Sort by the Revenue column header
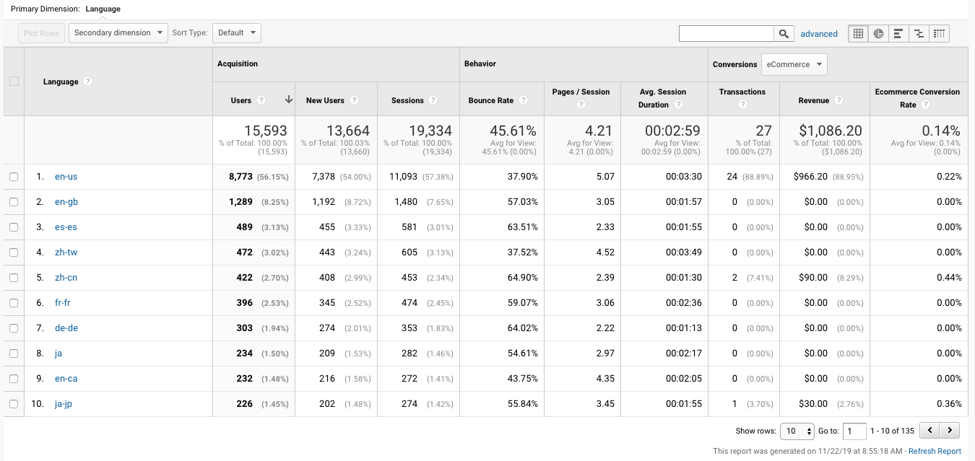 pos(813,100)
